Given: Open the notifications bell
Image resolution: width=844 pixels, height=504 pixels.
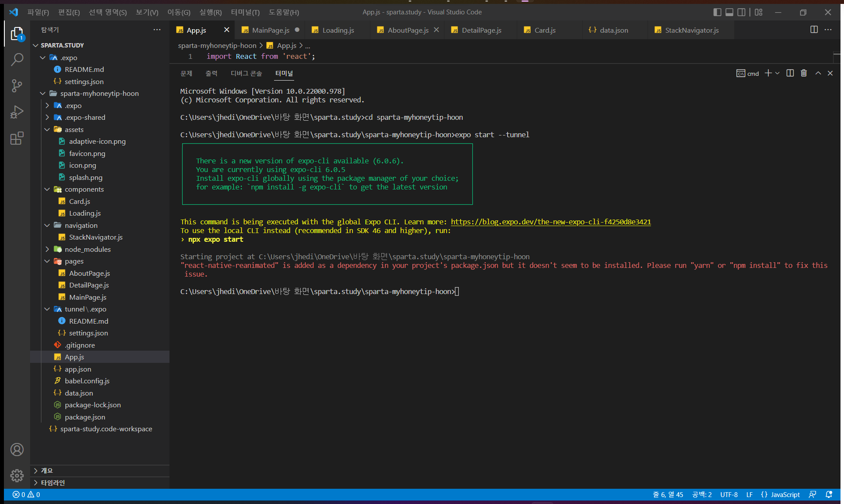Looking at the screenshot, I should coord(829,494).
